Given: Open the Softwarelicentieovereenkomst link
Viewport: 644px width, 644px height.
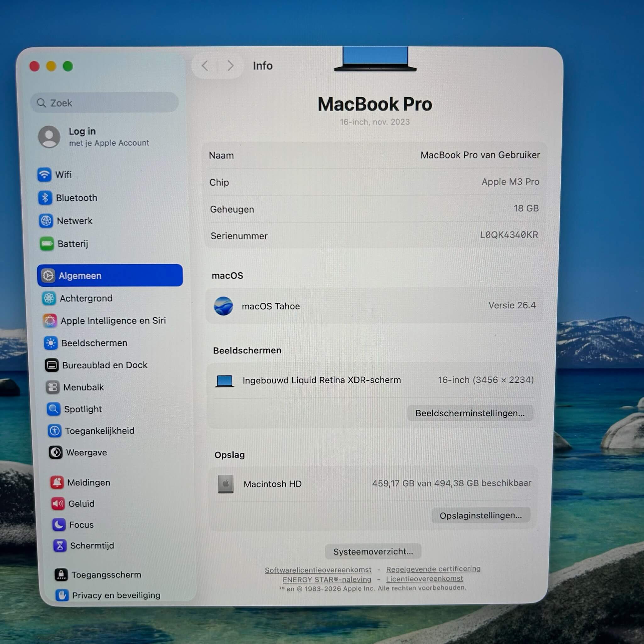Looking at the screenshot, I should click(x=318, y=570).
